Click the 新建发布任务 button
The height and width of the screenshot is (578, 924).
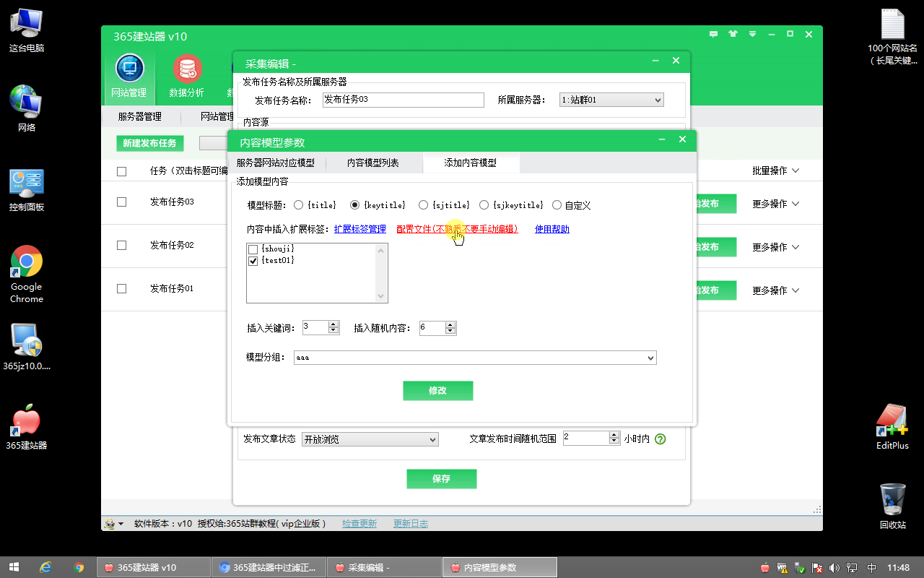pyautogui.click(x=149, y=143)
